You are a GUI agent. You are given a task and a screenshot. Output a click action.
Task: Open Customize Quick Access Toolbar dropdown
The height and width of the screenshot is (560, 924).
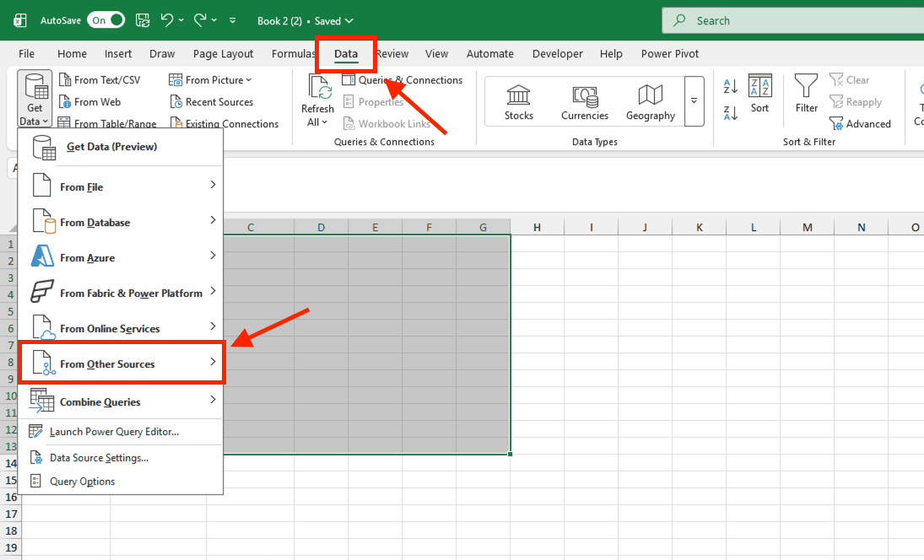[233, 20]
